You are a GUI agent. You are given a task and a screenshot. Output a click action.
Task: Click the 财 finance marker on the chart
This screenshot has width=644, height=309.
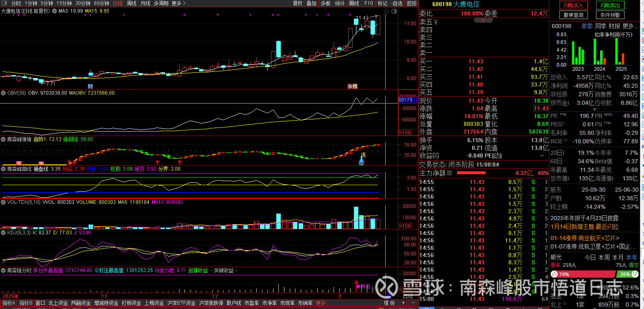tap(90, 86)
